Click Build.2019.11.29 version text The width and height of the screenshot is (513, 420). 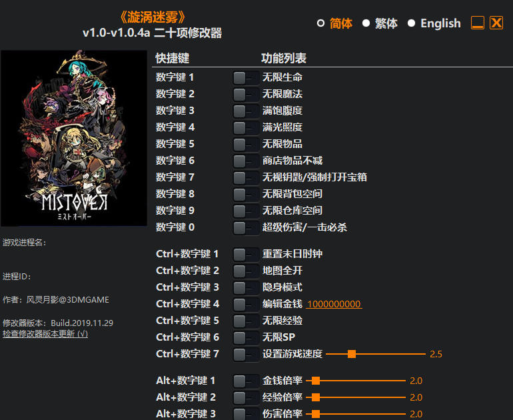click(82, 323)
